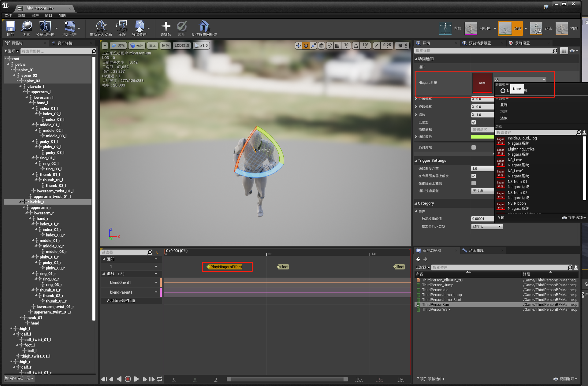Enable 在跟随者上触发 checkbox
The image size is (588, 386).
[474, 183]
